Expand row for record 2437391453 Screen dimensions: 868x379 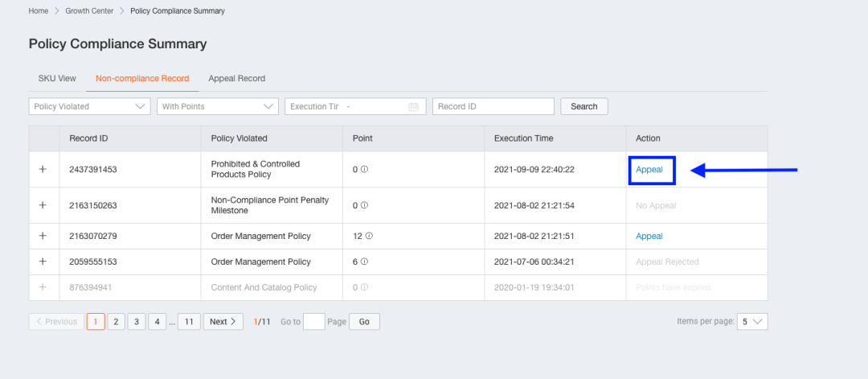tap(43, 170)
